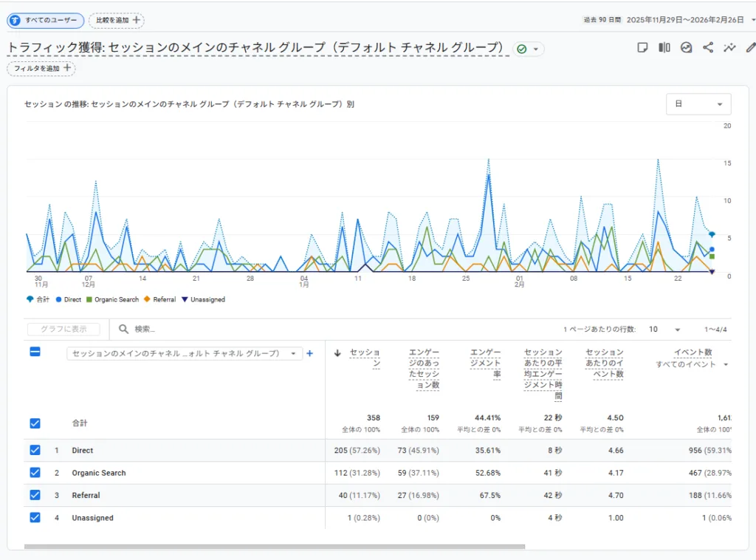Click the sort arrow on セッション column

pos(338,353)
